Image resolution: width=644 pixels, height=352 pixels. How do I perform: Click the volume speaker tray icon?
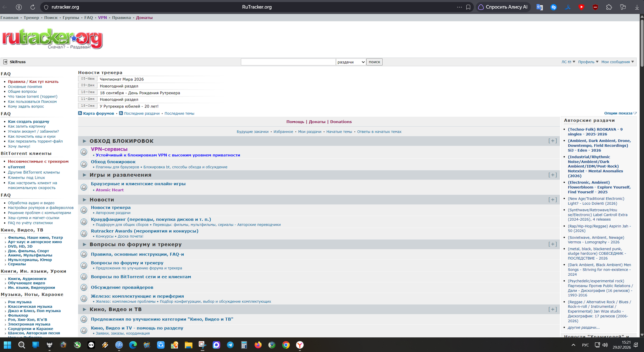(x=605, y=345)
